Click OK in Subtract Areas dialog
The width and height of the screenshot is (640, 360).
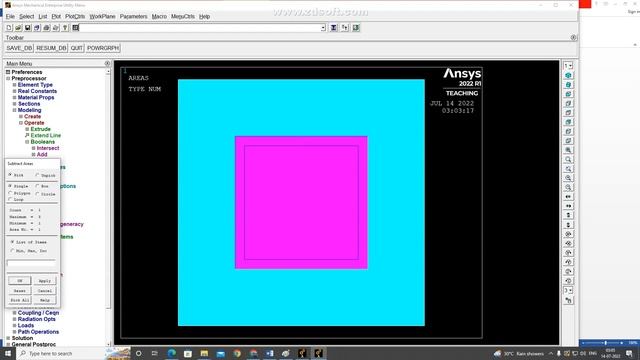[x=20, y=281]
